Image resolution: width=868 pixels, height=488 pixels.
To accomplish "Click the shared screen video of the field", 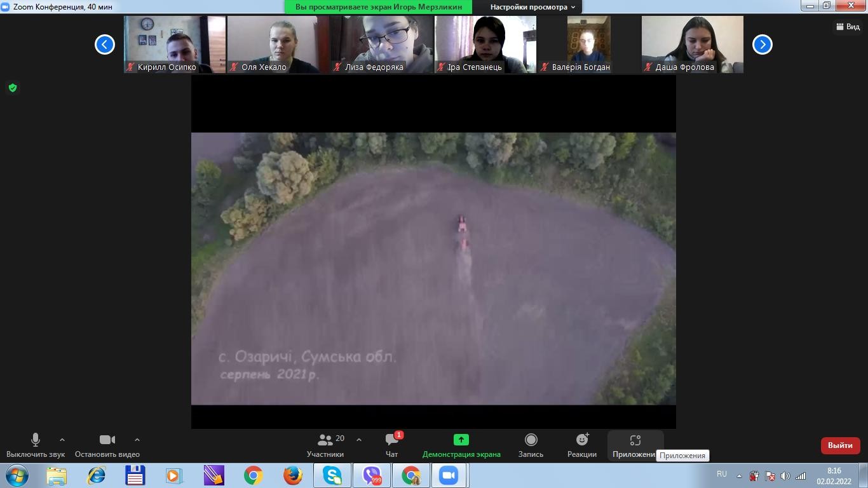I will pos(433,268).
